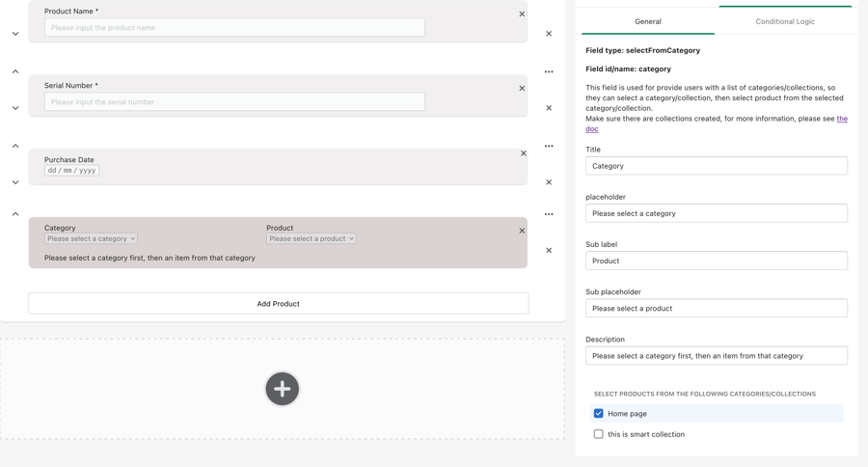Switch to the Conditional Logic tab

(x=784, y=21)
